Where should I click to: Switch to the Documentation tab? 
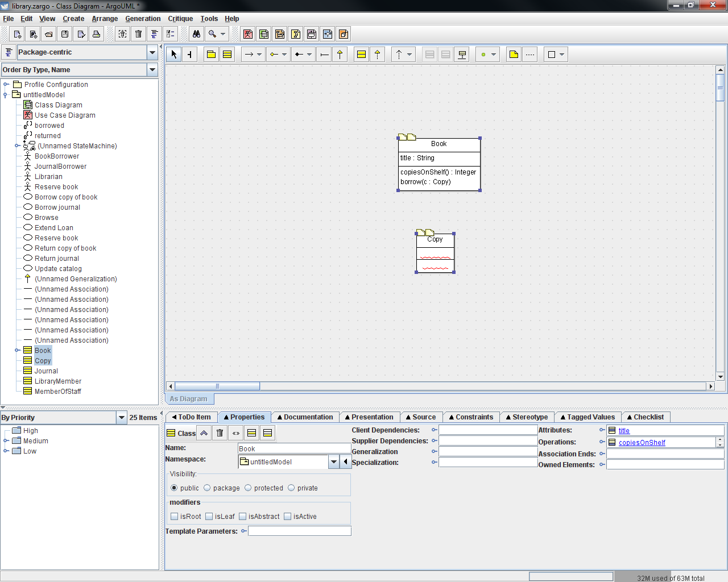pyautogui.click(x=305, y=417)
